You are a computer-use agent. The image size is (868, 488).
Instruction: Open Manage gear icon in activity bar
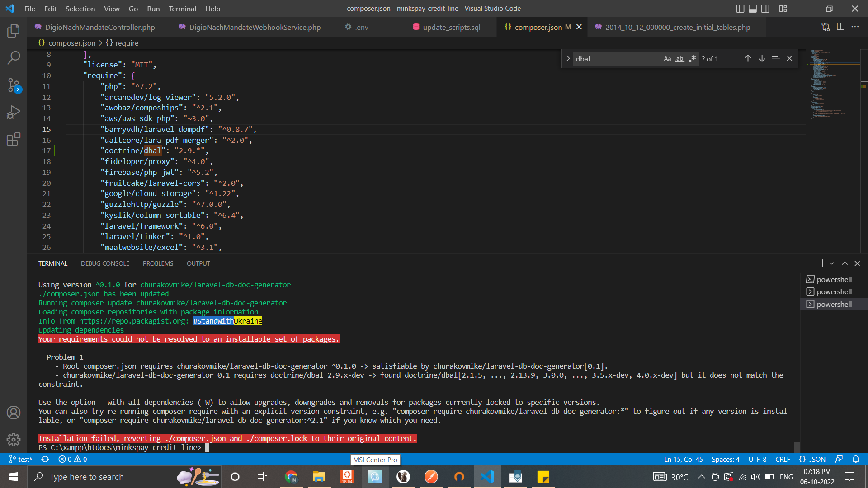click(x=14, y=439)
